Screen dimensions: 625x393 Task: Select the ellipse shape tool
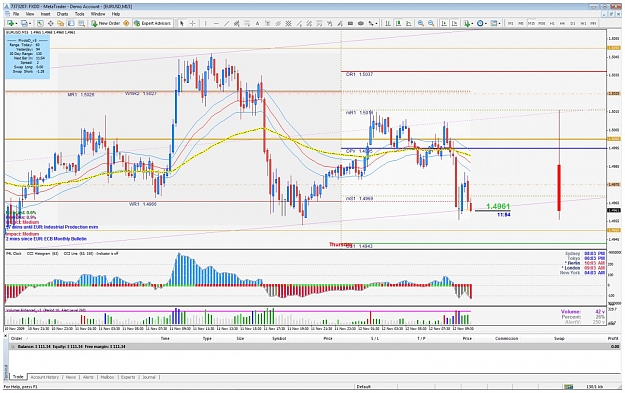pos(361,23)
